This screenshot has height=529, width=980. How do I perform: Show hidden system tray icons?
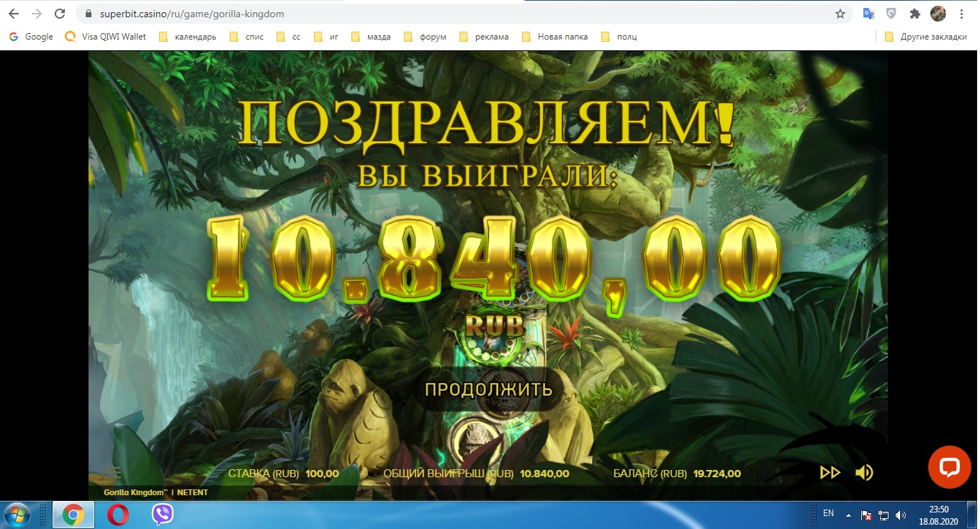click(848, 515)
